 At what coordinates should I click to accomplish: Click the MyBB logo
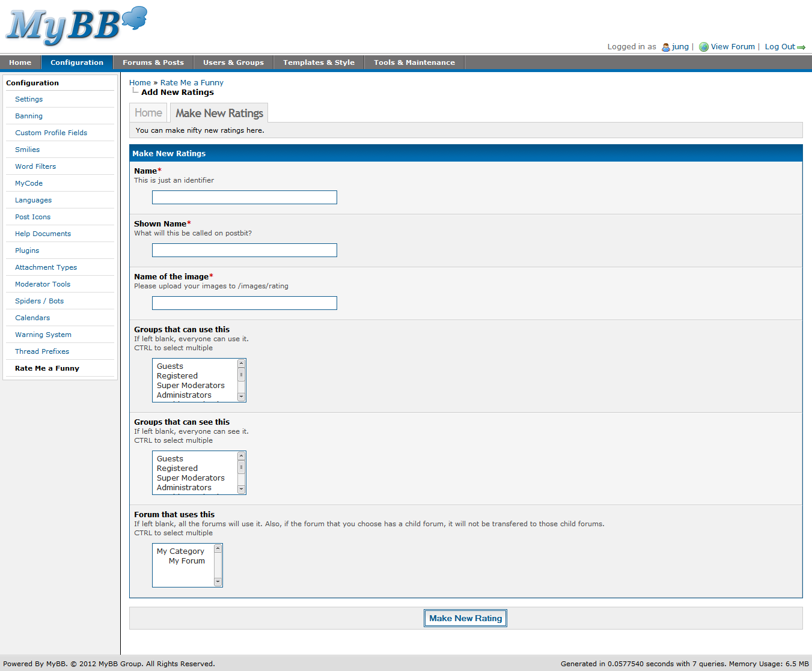click(76, 26)
